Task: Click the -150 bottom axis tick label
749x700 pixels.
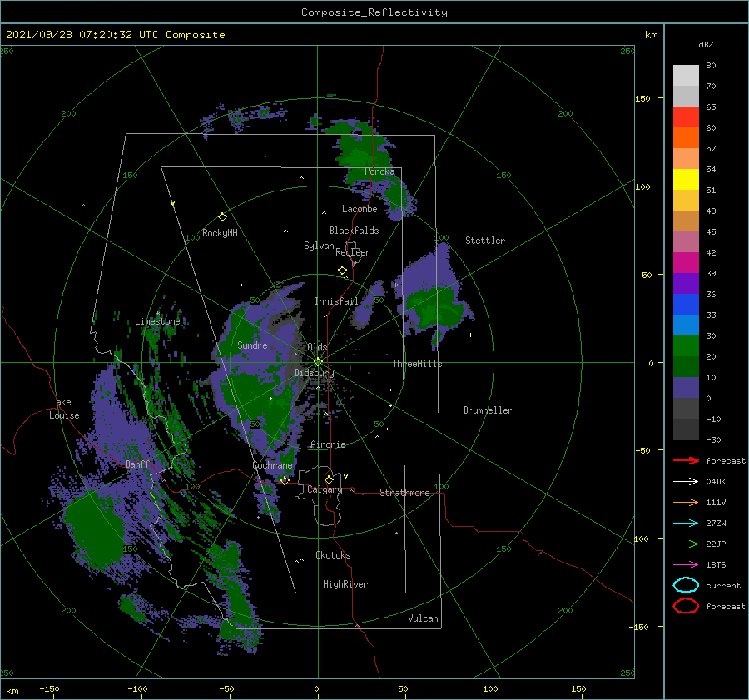Action: pos(49,688)
